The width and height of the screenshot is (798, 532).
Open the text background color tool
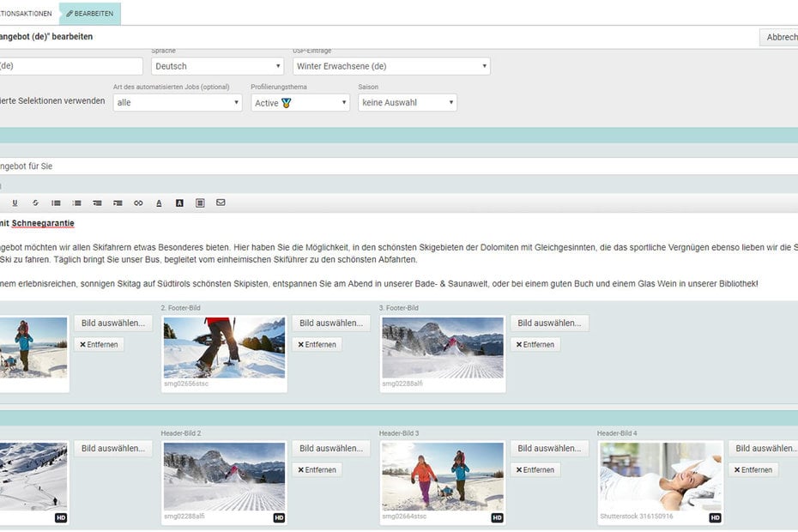[179, 203]
